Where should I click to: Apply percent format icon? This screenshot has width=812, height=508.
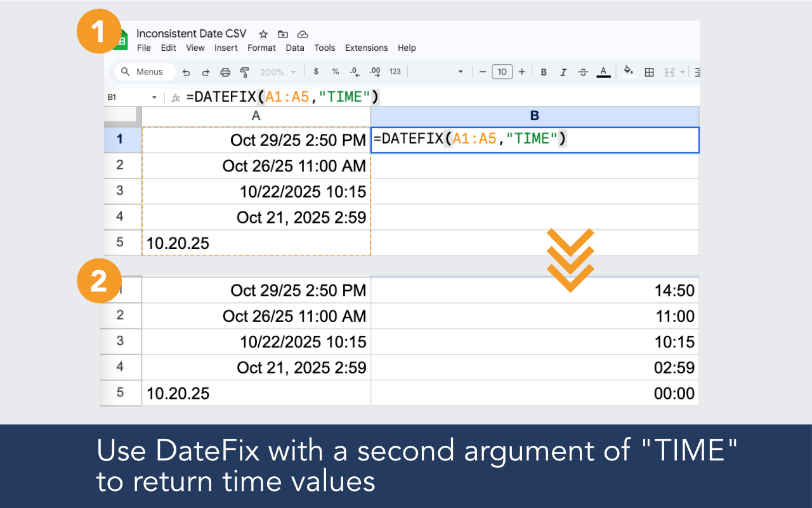(335, 72)
